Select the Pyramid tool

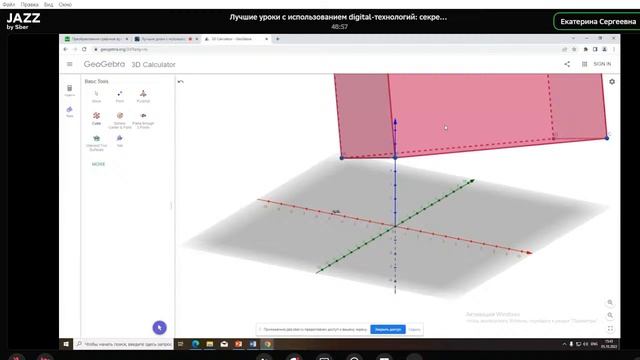pos(143,96)
